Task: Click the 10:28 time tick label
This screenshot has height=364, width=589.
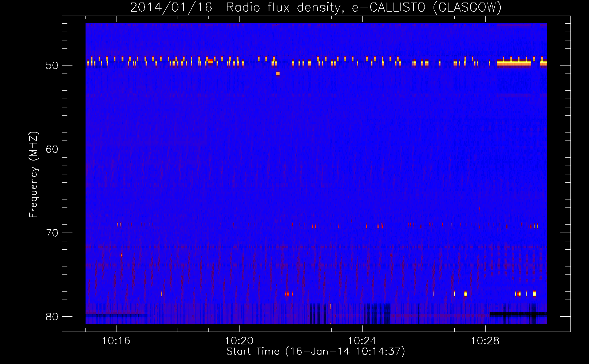Action: click(x=485, y=341)
